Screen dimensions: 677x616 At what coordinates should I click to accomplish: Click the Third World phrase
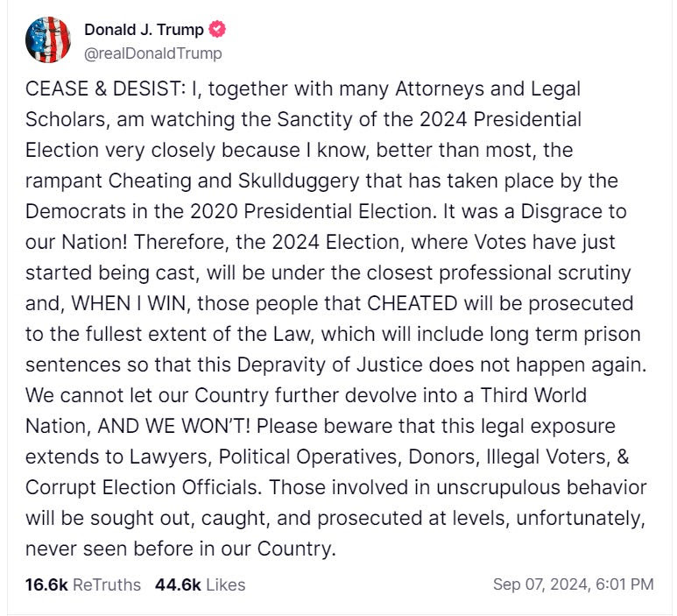[533, 395]
